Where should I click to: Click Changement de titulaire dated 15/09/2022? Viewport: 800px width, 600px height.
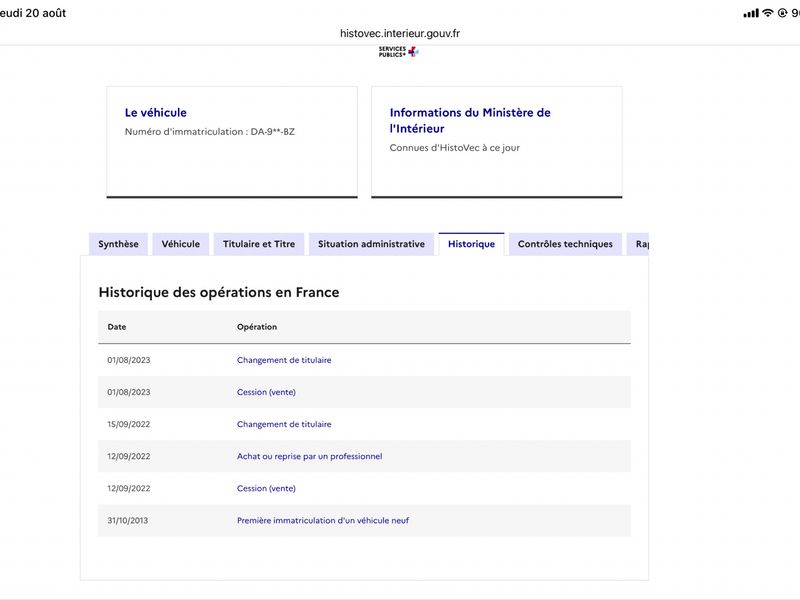click(x=284, y=424)
